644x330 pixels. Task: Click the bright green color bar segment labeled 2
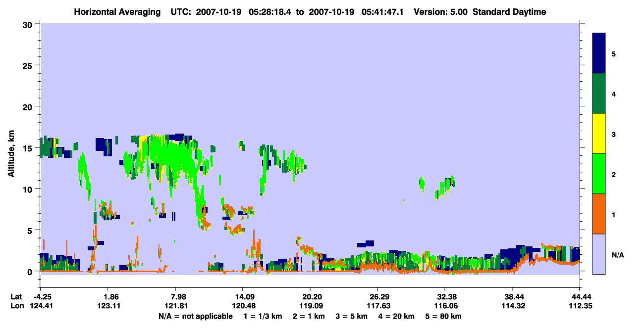[x=599, y=174]
